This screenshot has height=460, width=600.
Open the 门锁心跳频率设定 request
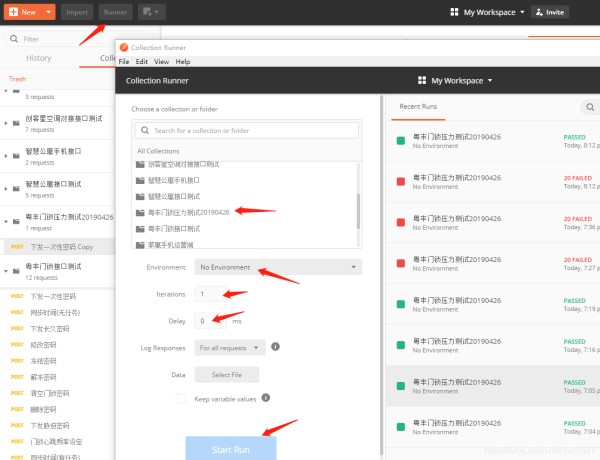(57, 442)
